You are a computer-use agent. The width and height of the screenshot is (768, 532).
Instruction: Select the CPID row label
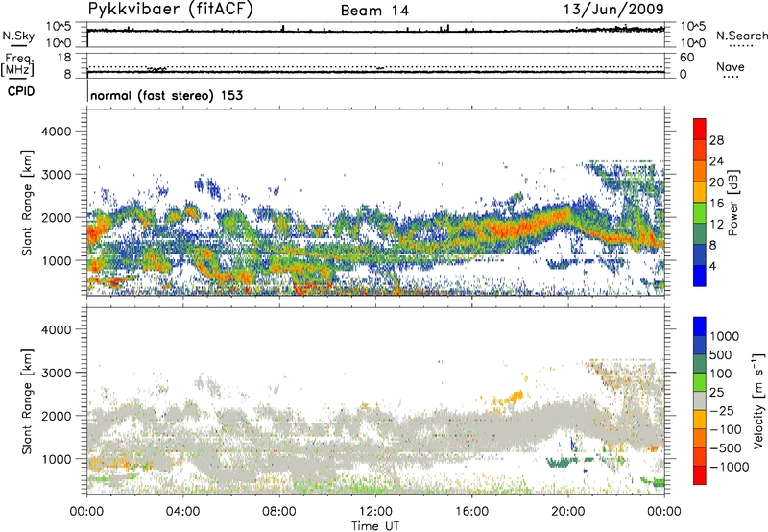click(x=21, y=91)
